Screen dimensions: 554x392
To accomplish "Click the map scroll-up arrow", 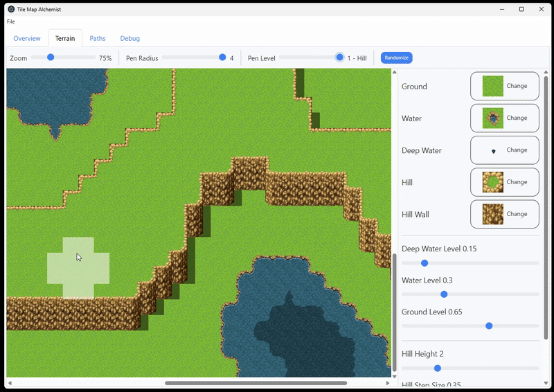I will (394, 72).
